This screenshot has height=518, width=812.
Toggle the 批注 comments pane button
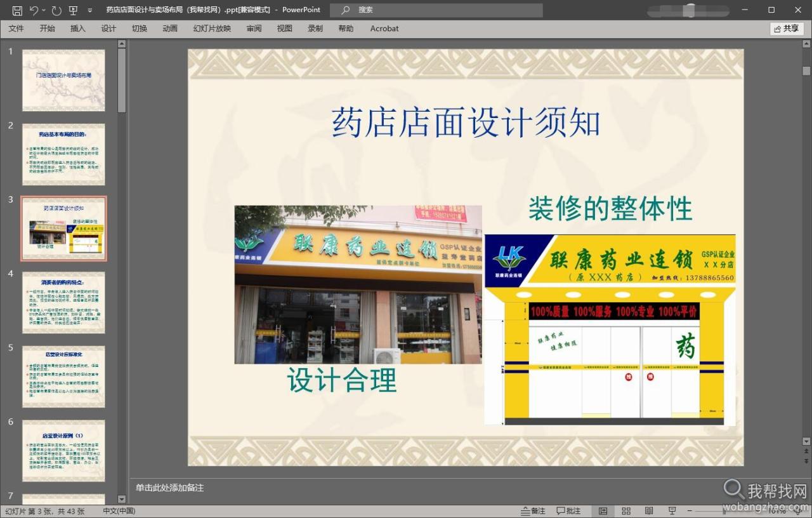[568, 511]
